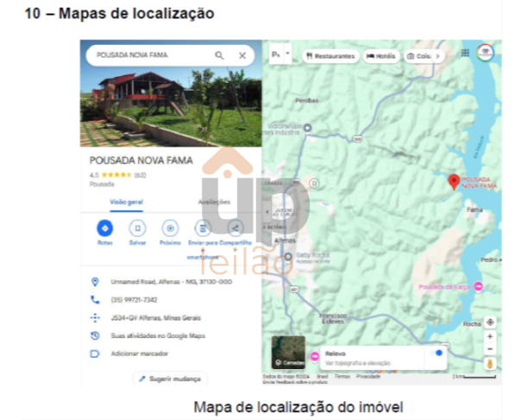The image size is (522, 420).
Task: Click the Privacidade footer link
Action: point(368,376)
